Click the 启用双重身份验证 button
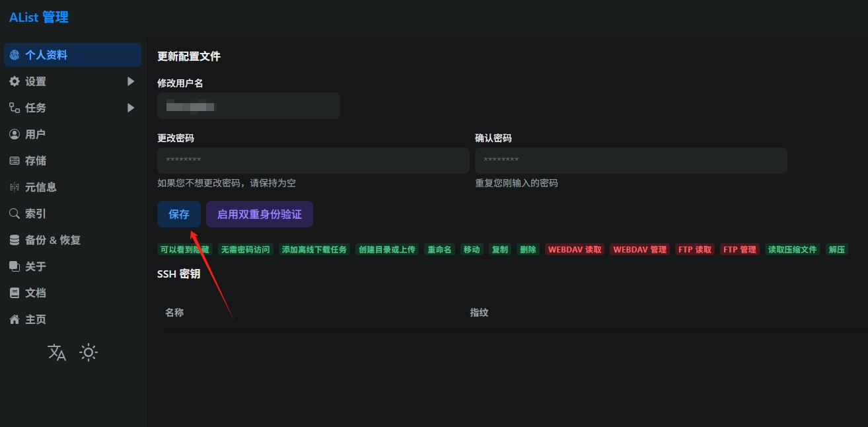 pos(260,214)
